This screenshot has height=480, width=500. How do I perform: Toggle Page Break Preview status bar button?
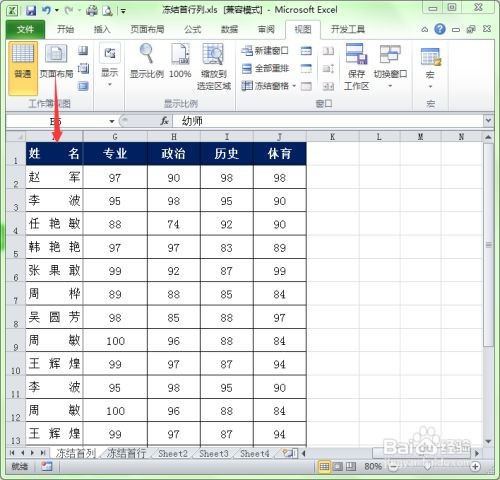(351, 466)
